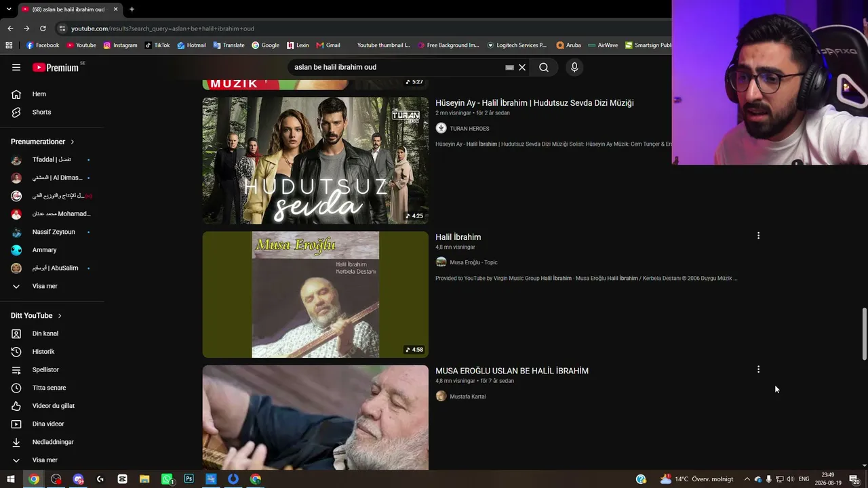The image size is (868, 488).
Task: Open the TikTok bookmark
Action: click(157, 45)
